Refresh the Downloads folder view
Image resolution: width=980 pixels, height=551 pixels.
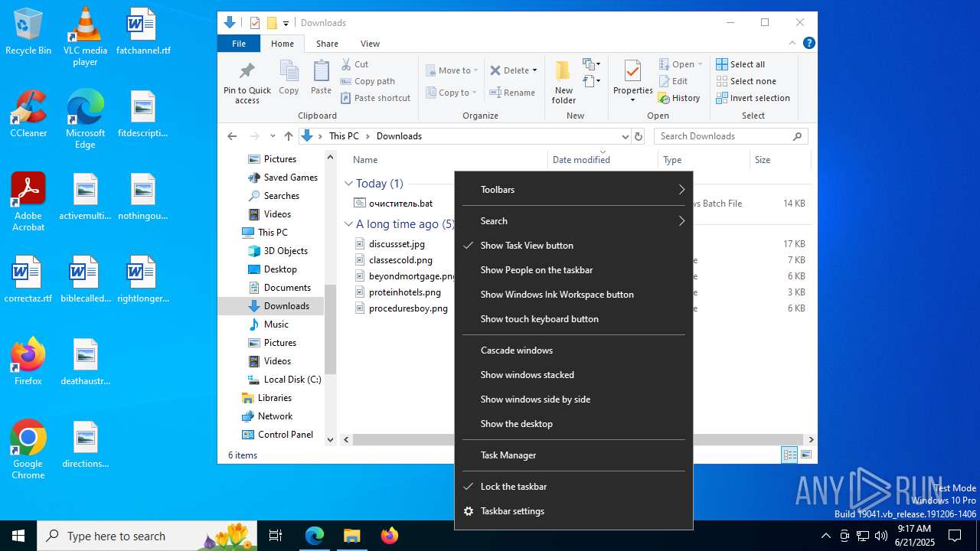pos(639,136)
